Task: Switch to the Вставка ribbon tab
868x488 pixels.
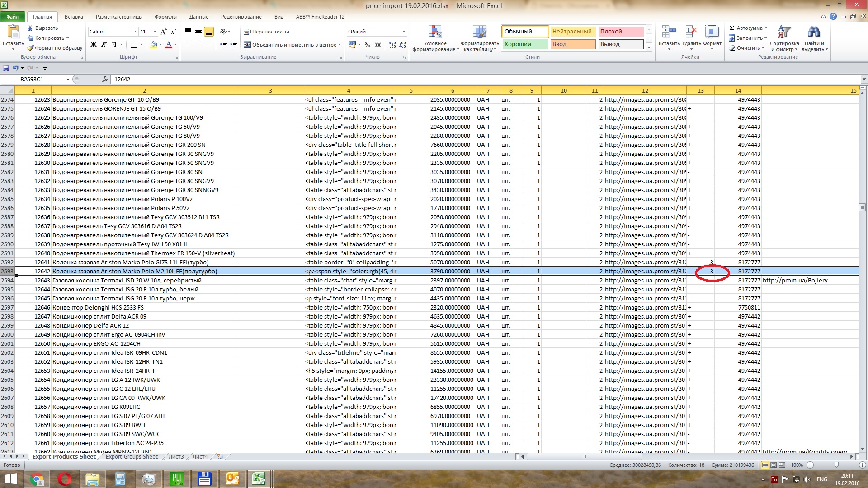Action: (x=74, y=17)
